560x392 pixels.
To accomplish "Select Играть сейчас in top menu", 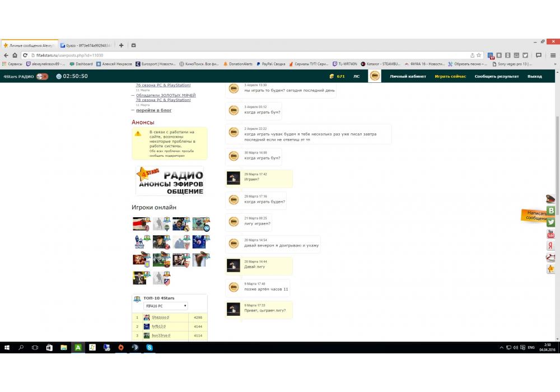I will pyautogui.click(x=450, y=76).
